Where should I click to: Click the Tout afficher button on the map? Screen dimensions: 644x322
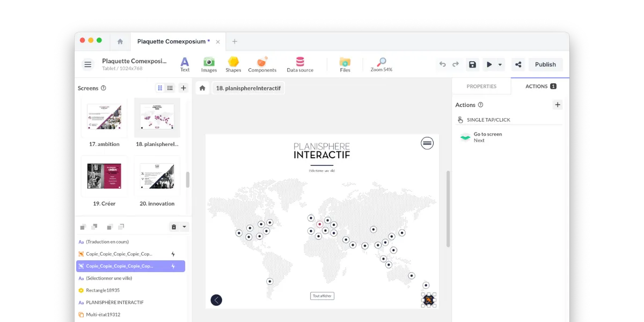(322, 295)
